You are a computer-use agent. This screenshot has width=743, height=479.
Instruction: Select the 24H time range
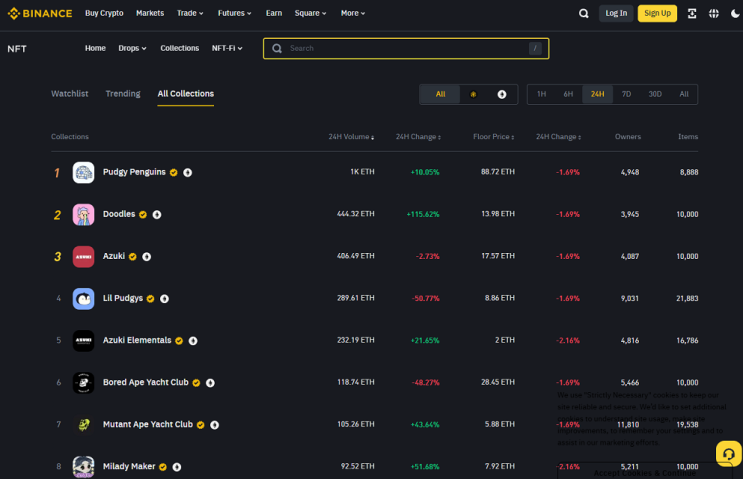click(x=598, y=94)
